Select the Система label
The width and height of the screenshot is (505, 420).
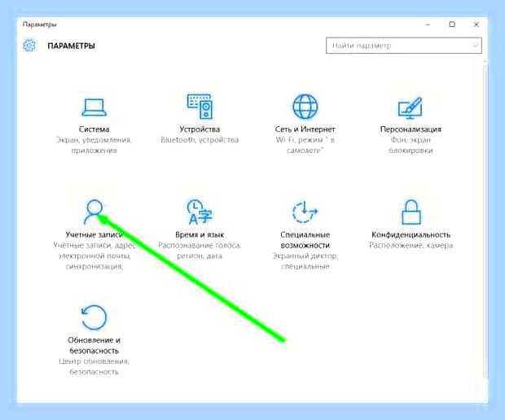click(x=94, y=129)
